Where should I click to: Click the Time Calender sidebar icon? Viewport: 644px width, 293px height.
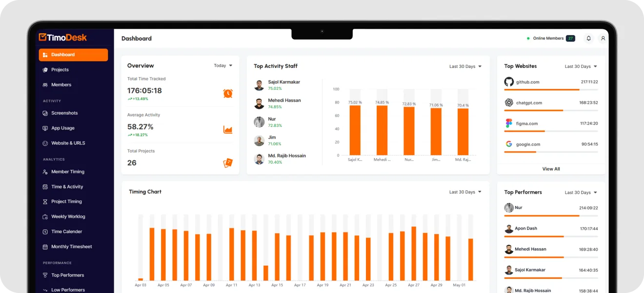tap(45, 231)
